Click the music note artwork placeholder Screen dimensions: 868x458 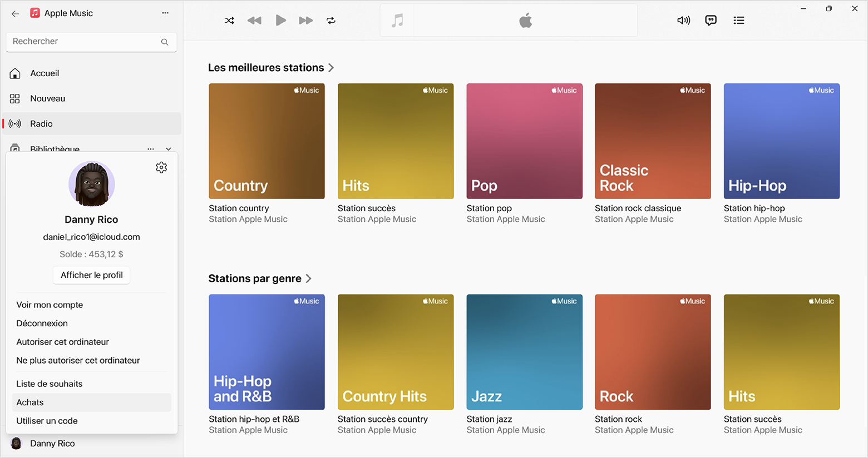(x=397, y=21)
